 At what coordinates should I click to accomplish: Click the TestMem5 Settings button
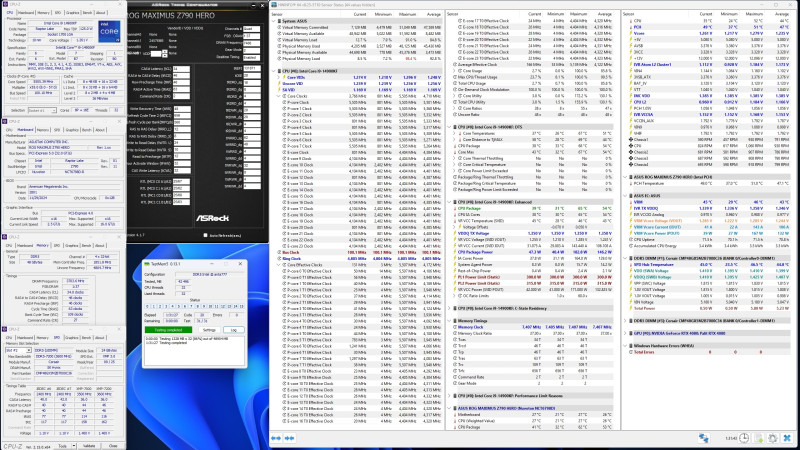coord(209,330)
